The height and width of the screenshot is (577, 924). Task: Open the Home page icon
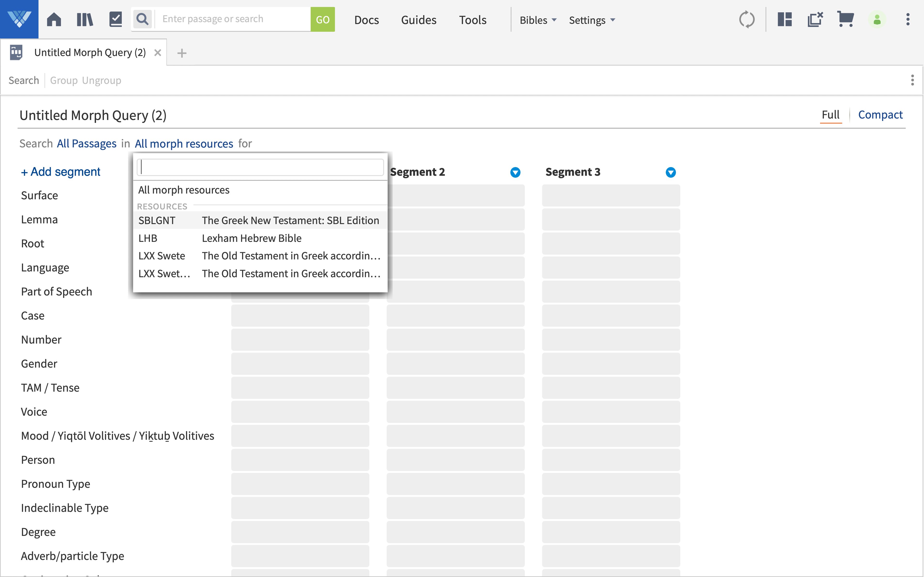54,19
